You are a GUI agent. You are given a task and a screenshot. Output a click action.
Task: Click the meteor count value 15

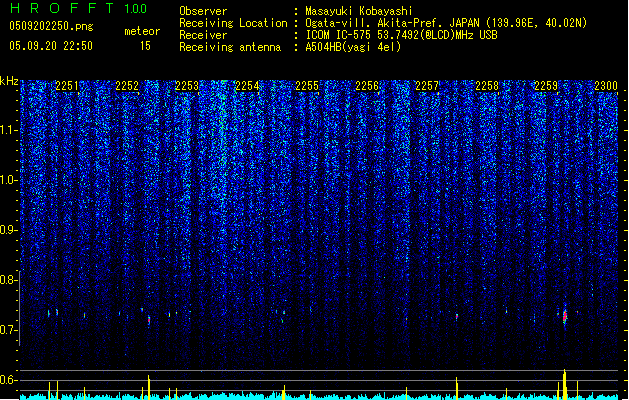[x=145, y=46]
